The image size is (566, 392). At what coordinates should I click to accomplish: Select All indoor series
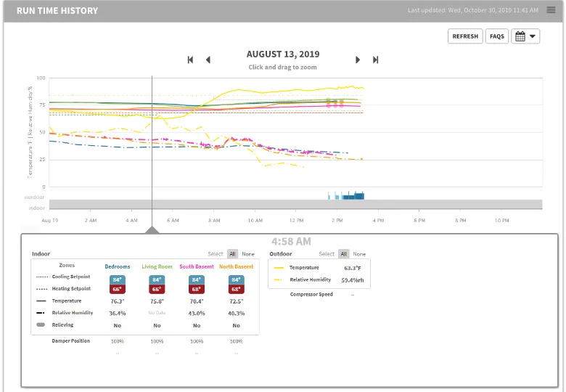[232, 254]
